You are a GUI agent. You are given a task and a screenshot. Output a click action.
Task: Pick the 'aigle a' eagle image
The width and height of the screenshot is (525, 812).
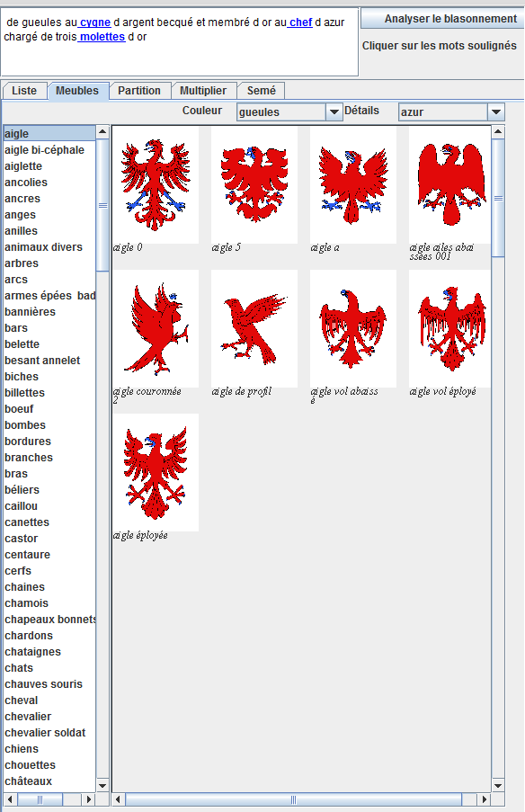[353, 185]
